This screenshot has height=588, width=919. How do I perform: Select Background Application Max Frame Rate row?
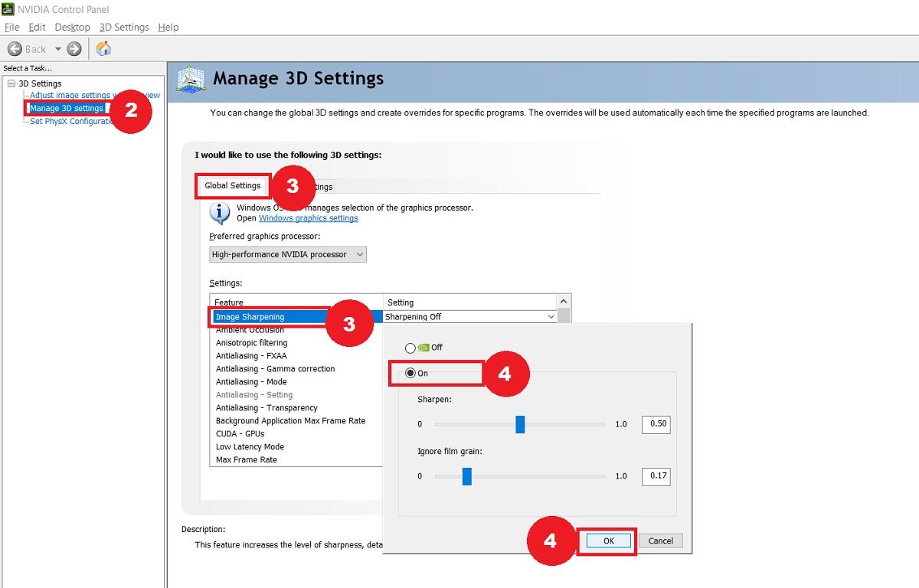point(296,421)
